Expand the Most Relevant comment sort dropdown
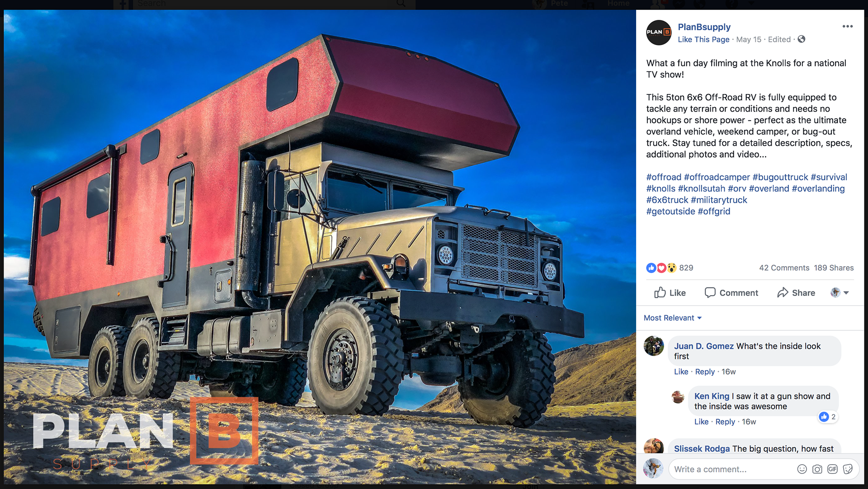This screenshot has width=868, height=489. [673, 318]
